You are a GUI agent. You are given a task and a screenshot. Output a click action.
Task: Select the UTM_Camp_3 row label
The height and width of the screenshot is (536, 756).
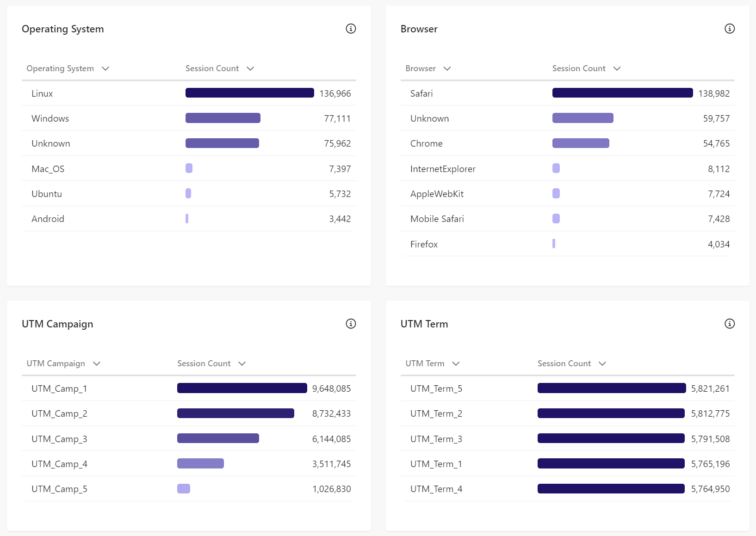pyautogui.click(x=59, y=439)
